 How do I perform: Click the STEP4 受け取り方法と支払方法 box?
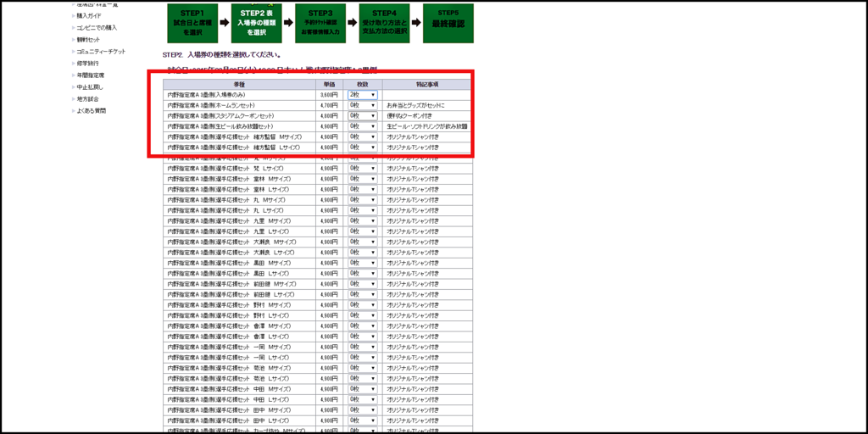coord(384,23)
